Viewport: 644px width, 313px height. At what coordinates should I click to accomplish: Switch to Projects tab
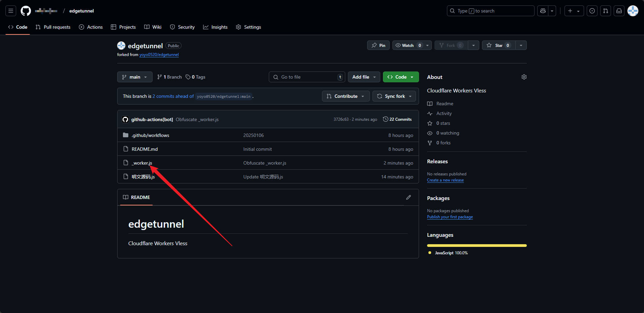123,27
